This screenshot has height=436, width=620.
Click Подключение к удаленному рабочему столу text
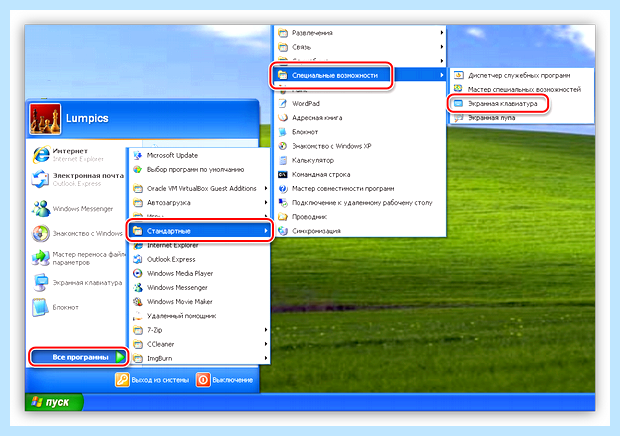[362, 203]
